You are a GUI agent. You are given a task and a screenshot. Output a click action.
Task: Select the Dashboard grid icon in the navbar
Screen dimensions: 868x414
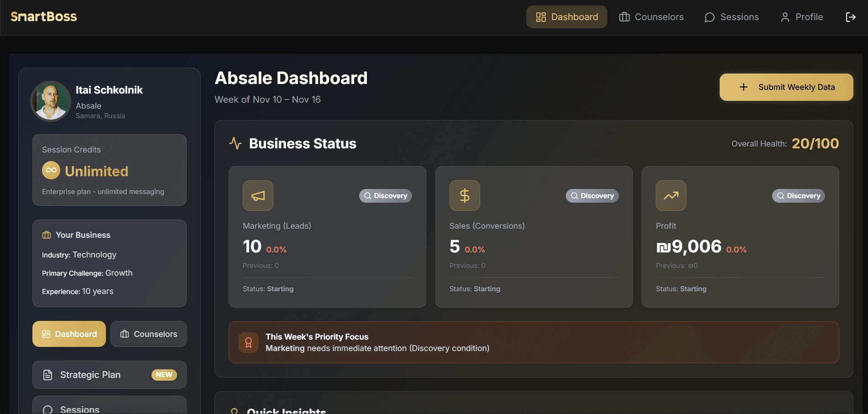coord(541,17)
